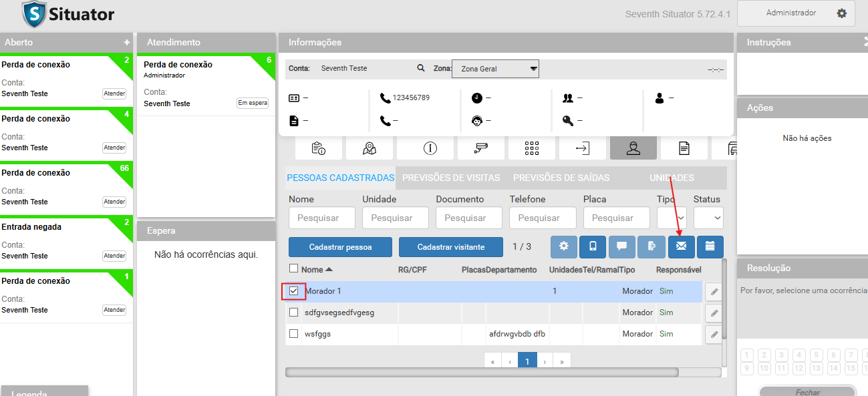Open the Zona Geral dropdown
Viewport: 868px width, 396px height.
[x=495, y=69]
